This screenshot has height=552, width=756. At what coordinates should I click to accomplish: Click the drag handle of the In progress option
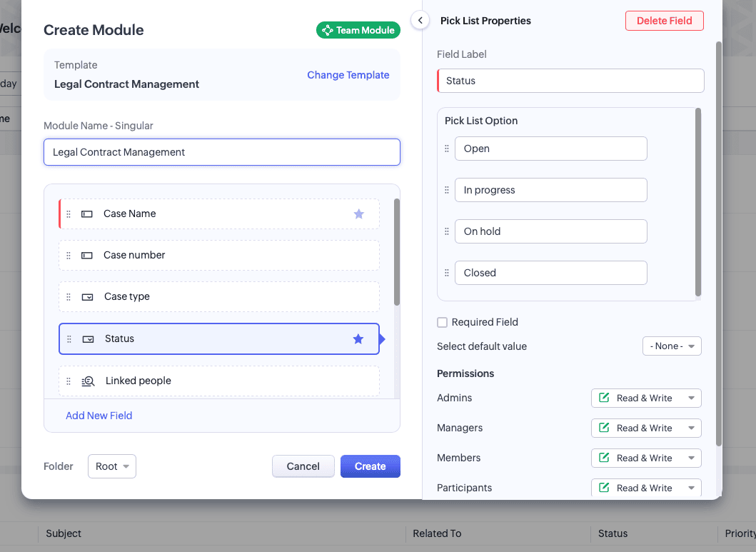[x=446, y=190]
